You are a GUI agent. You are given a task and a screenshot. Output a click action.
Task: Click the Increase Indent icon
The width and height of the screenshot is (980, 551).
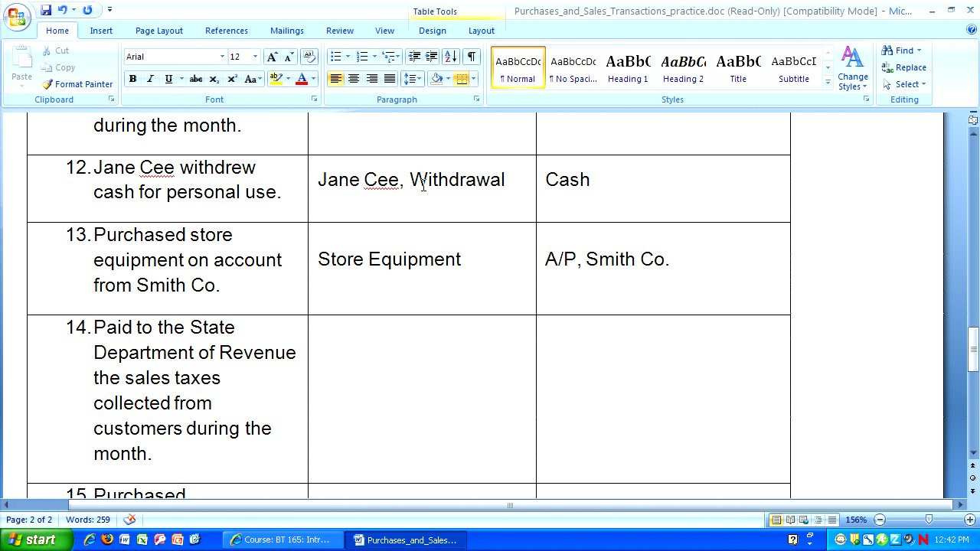[x=431, y=57]
